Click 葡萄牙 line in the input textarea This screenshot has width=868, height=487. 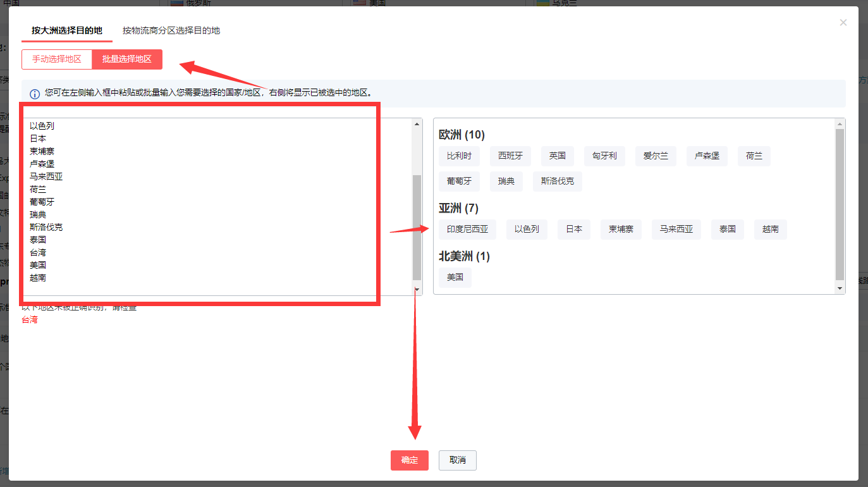[42, 202]
